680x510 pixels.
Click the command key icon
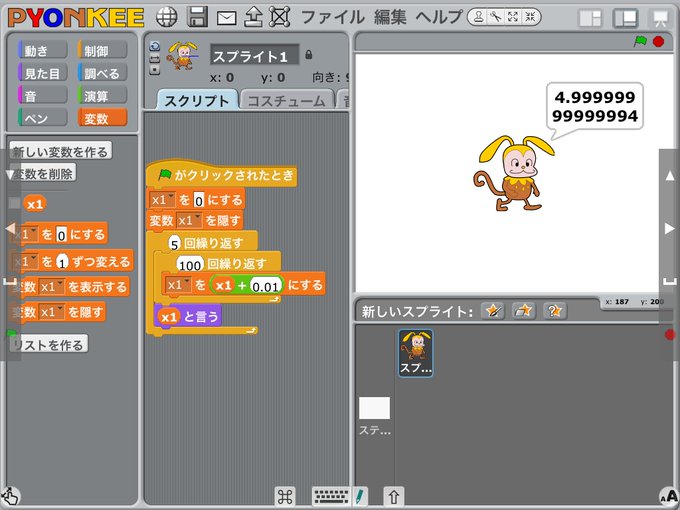pos(285,497)
